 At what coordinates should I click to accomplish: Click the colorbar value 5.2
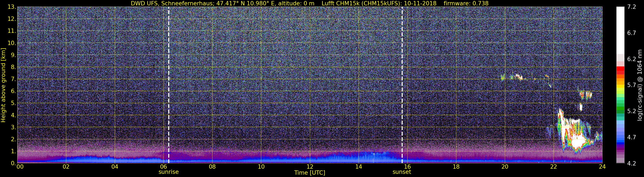click(632, 111)
